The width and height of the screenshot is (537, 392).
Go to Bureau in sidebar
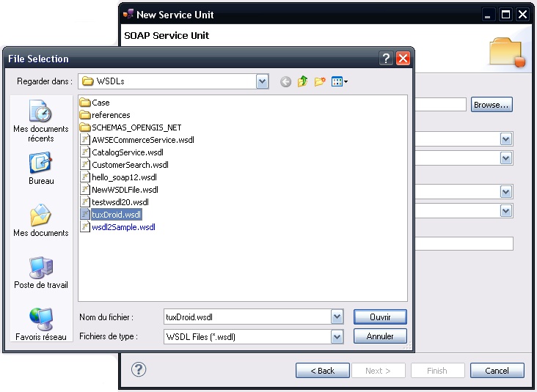click(41, 168)
